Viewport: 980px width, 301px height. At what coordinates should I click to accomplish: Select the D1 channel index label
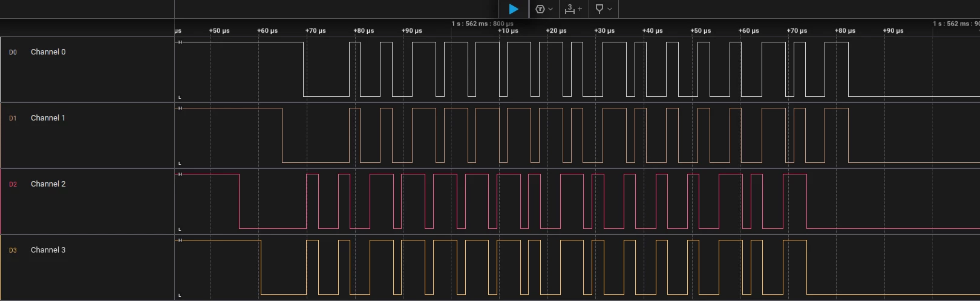[13, 119]
